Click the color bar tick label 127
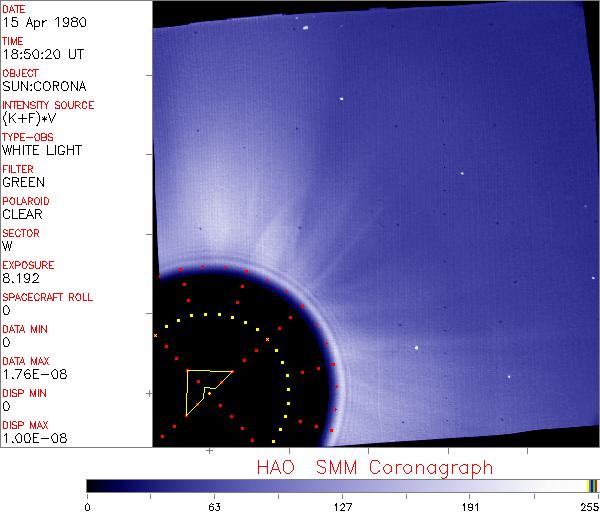600x512 pixels. click(342, 507)
